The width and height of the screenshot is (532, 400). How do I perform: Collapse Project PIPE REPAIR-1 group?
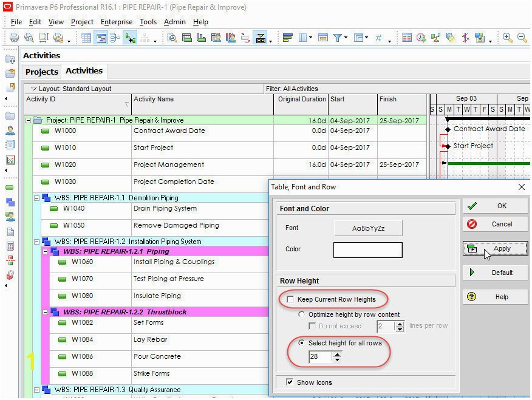tap(29, 120)
